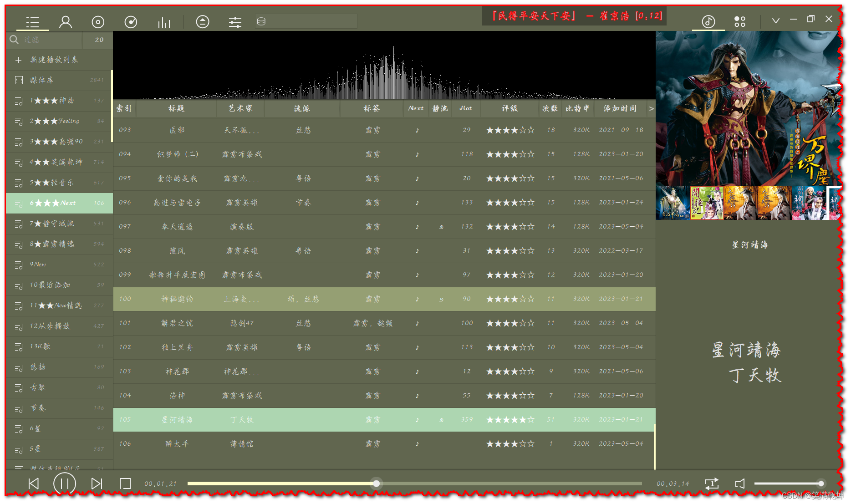Switch to the now-playing music note tab

pos(708,21)
